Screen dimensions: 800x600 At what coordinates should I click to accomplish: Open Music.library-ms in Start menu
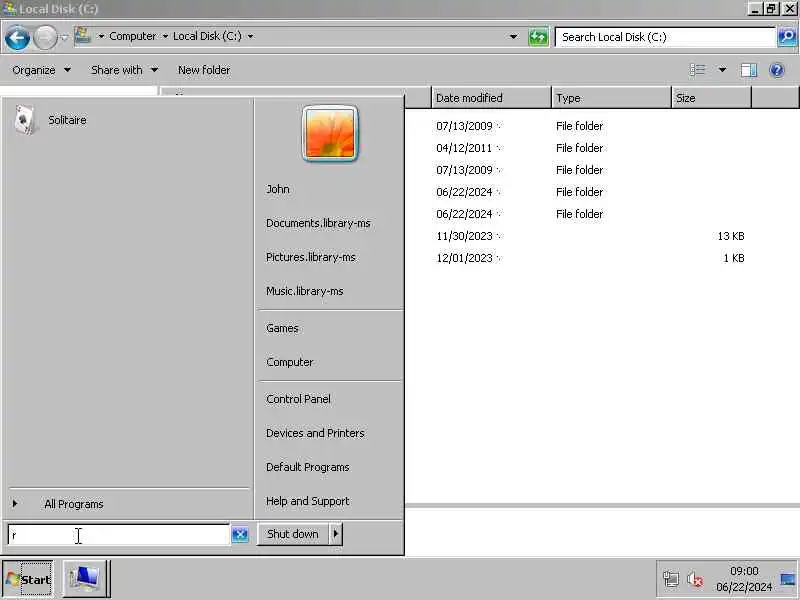305,291
